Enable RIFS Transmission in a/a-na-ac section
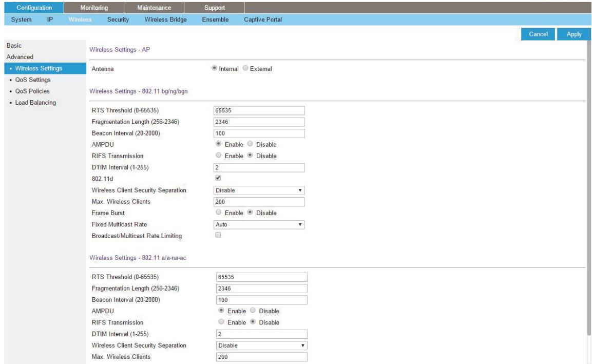 tap(221, 322)
